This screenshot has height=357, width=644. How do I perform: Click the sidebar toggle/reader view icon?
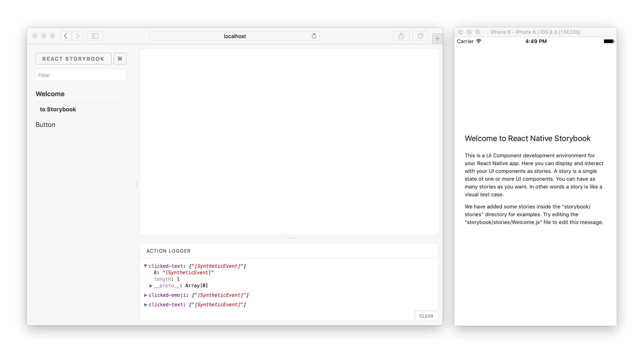point(95,36)
